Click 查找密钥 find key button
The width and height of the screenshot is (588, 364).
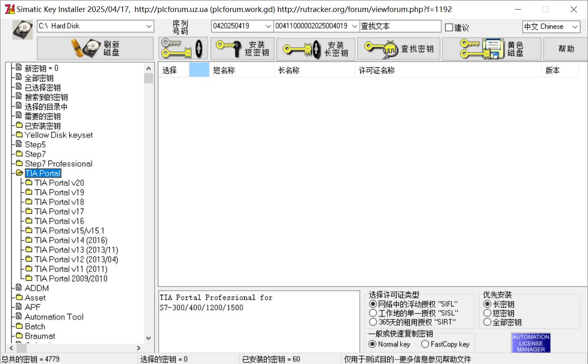point(399,49)
